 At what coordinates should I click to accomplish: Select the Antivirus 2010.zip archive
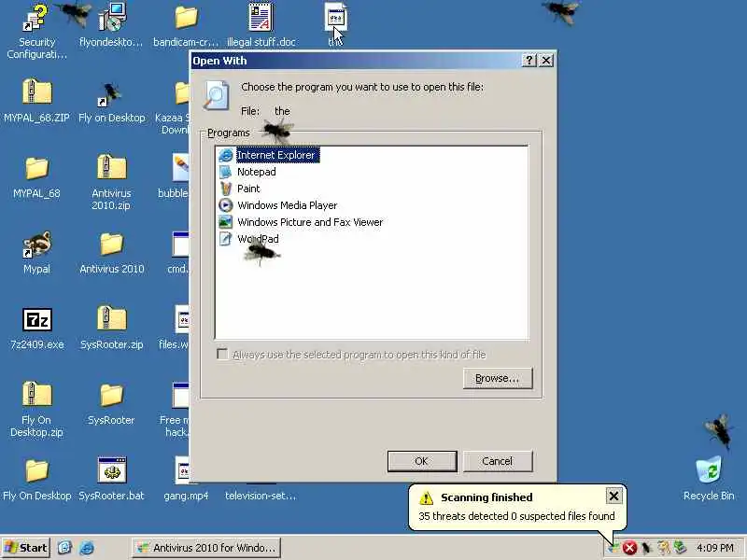(111, 183)
